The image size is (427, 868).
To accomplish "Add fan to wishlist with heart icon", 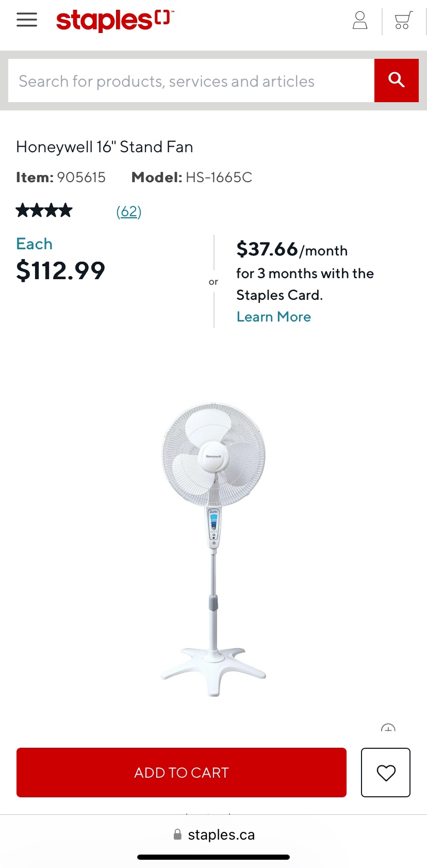I will pyautogui.click(x=386, y=773).
